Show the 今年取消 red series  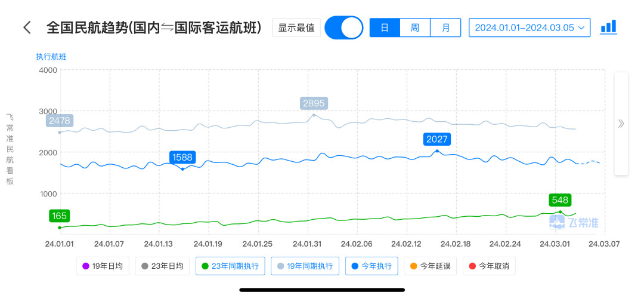489,266
